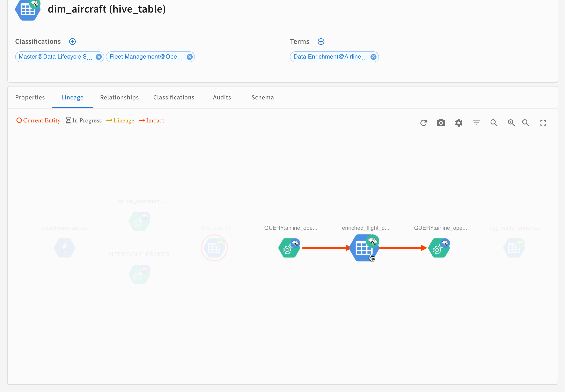Open the lineage filter options
Screen dimensions: 565x392
pyautogui.click(x=476, y=123)
